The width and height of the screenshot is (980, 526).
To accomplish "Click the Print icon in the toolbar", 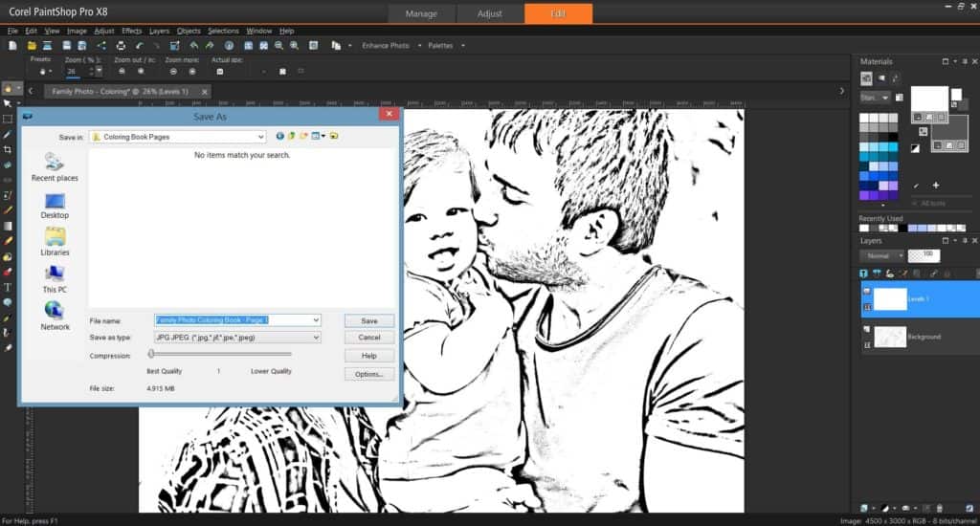I will pos(121,45).
